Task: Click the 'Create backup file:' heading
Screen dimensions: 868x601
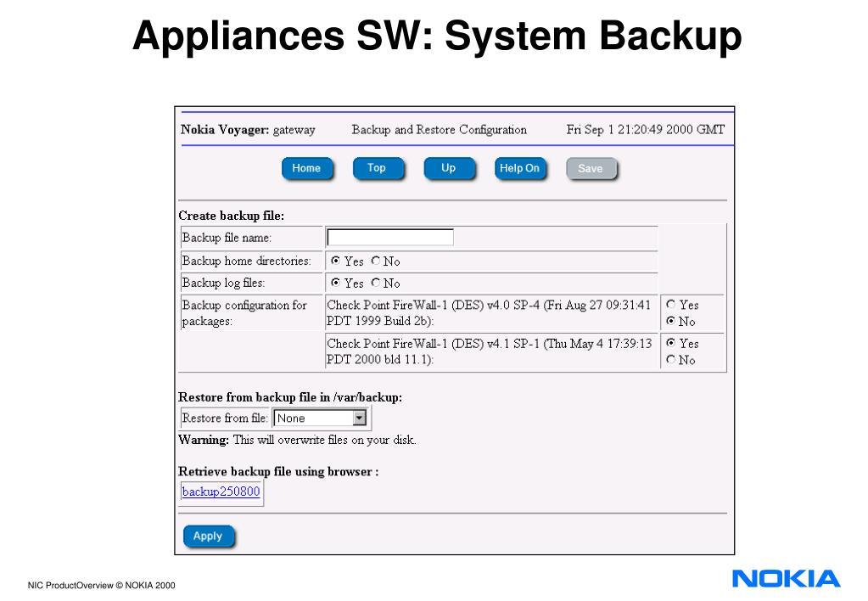Action: click(x=232, y=216)
